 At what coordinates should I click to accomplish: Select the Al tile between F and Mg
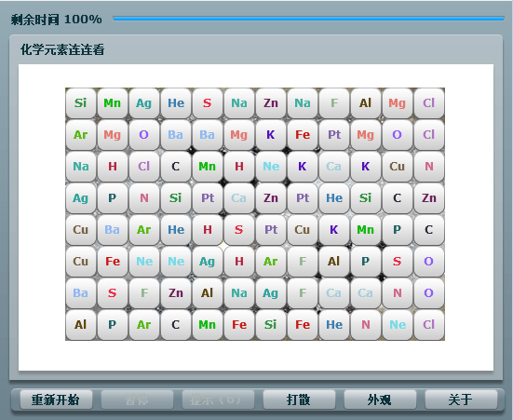[366, 103]
